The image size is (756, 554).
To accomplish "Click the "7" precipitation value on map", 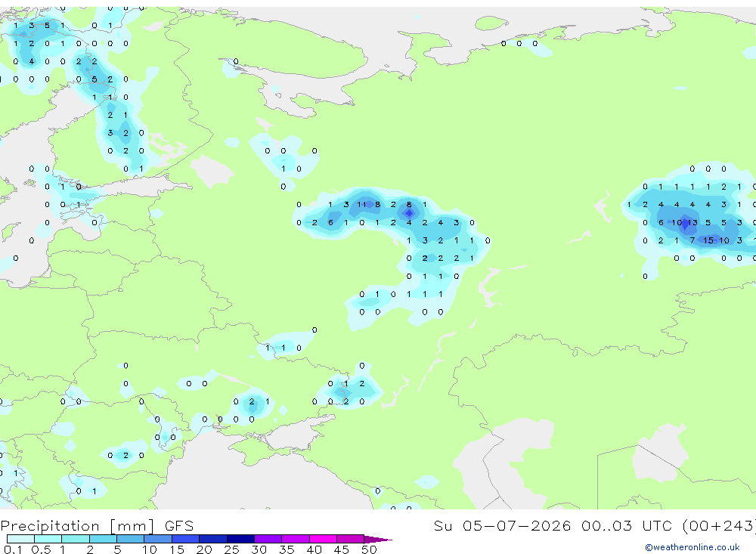I will (692, 240).
